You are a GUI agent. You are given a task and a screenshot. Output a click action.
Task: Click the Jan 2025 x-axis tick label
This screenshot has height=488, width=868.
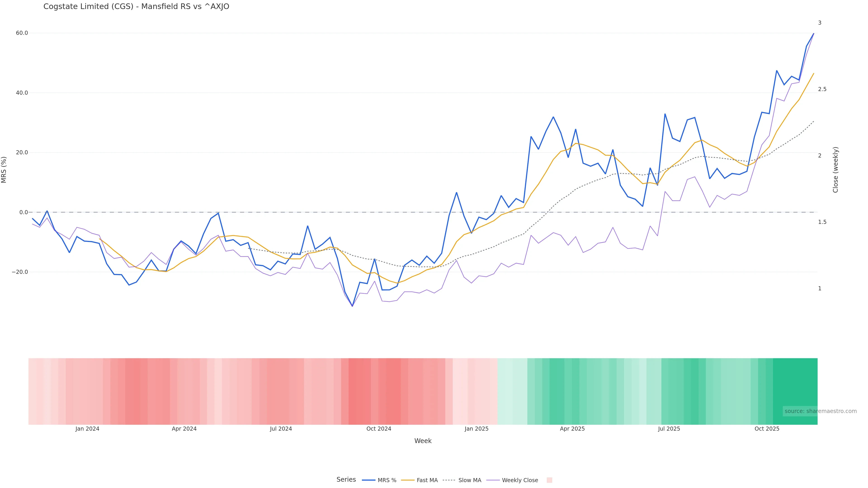[x=476, y=429]
